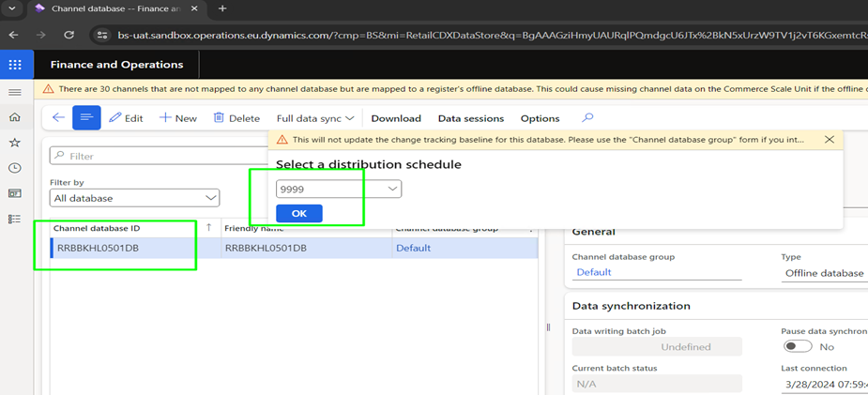Screen dimensions: 868x395
Task: Open a new browser tab
Action: [x=222, y=8]
